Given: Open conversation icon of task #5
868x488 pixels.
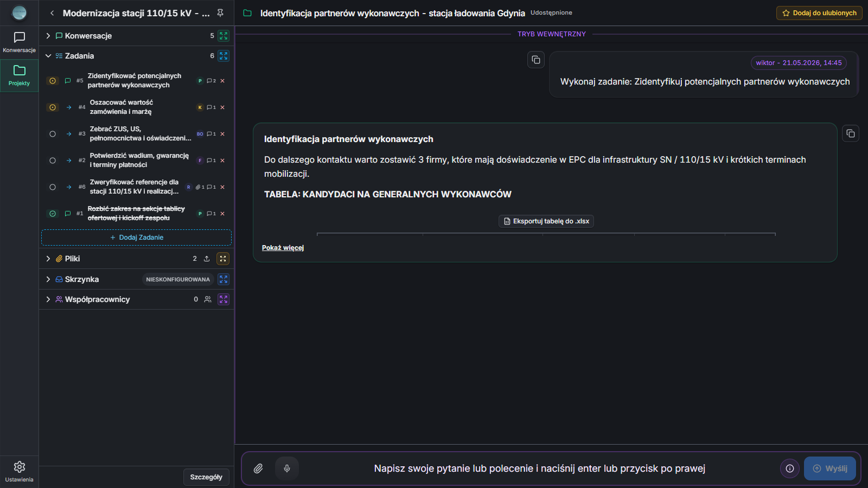Looking at the screenshot, I should click(x=68, y=81).
